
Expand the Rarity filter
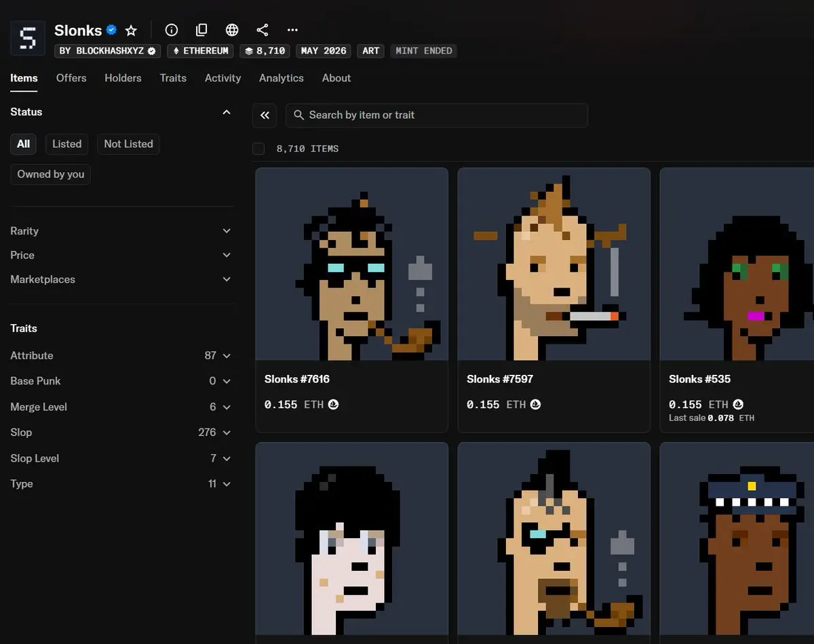tap(121, 231)
